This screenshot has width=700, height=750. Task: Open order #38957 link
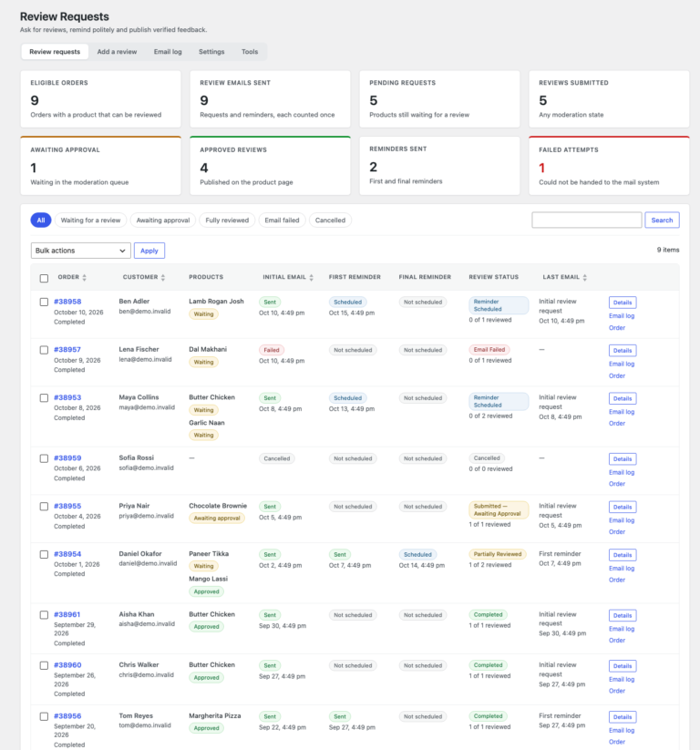click(67, 350)
